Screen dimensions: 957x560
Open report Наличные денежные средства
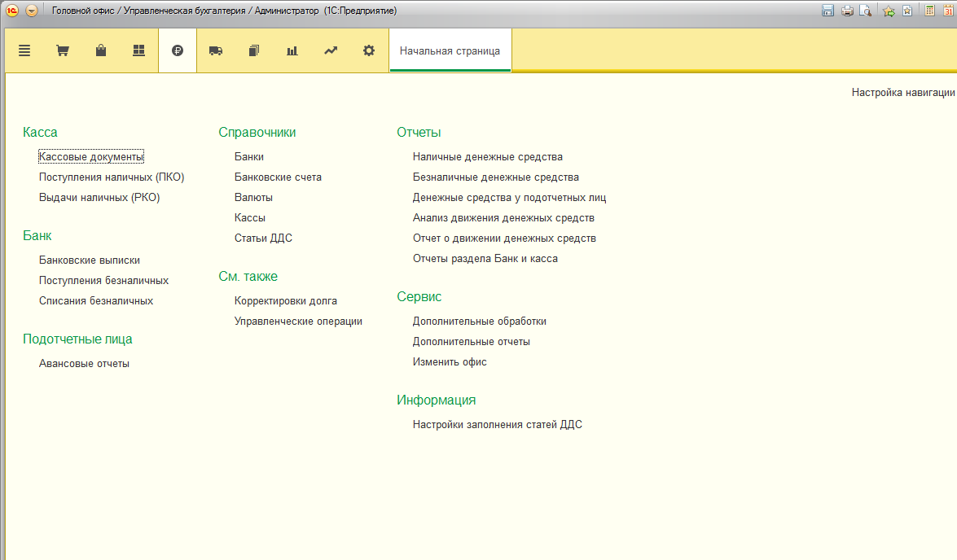488,157
